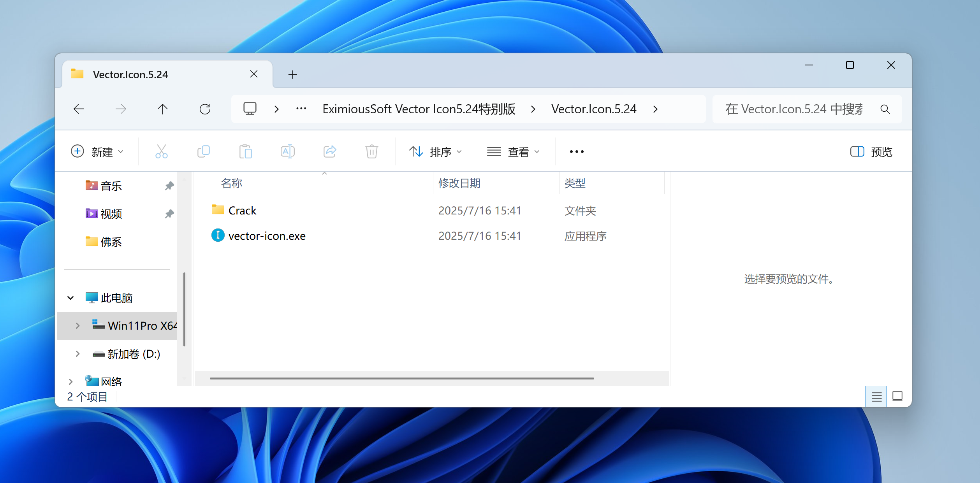This screenshot has height=483, width=980.
Task: Click the Delete trash can icon
Action: pos(371,151)
